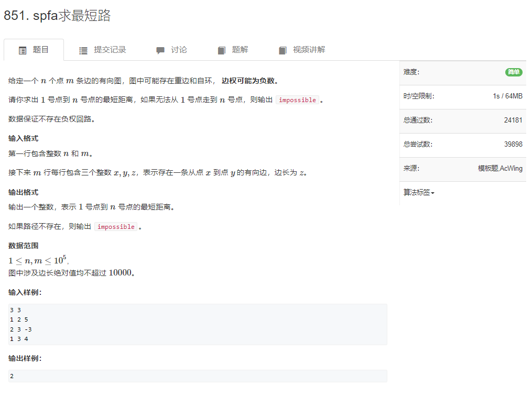Click the impossible inline code snippet
The height and width of the screenshot is (397, 532).
pyautogui.click(x=297, y=99)
